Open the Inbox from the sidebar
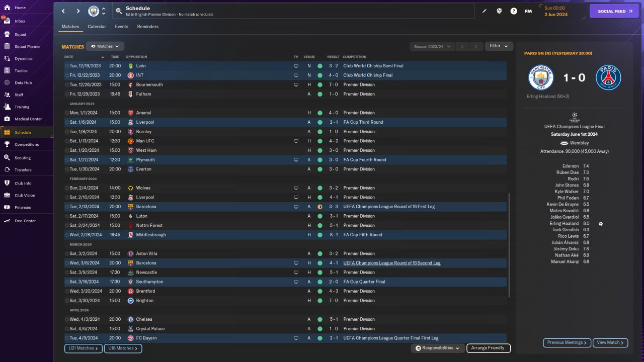 (20, 21)
